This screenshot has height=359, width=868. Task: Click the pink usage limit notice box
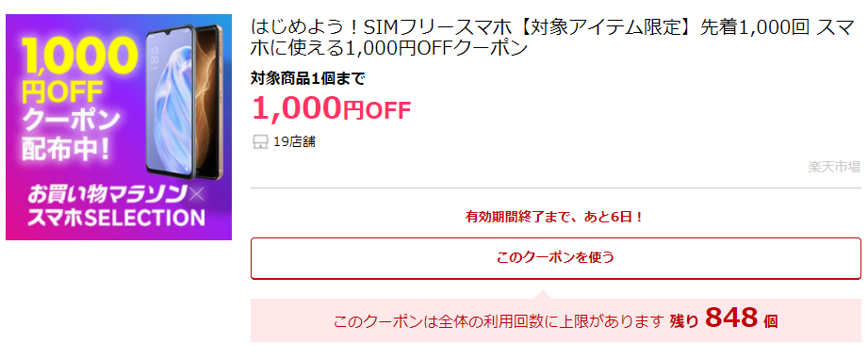click(x=556, y=320)
